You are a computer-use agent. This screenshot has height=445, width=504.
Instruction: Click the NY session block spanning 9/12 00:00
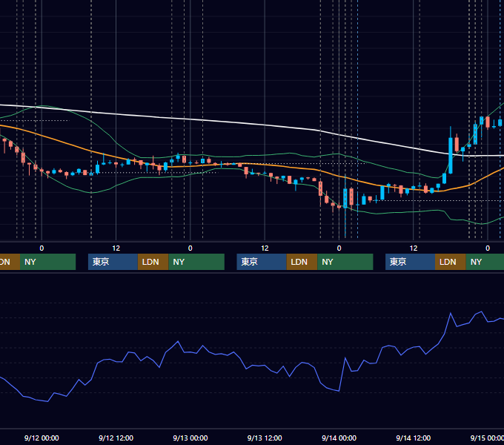click(x=47, y=262)
